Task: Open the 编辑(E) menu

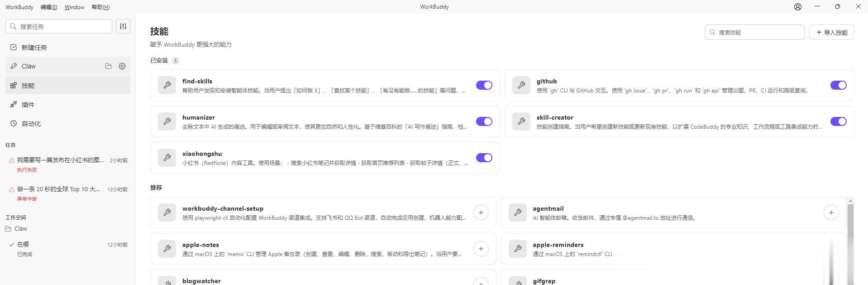Action: point(49,7)
